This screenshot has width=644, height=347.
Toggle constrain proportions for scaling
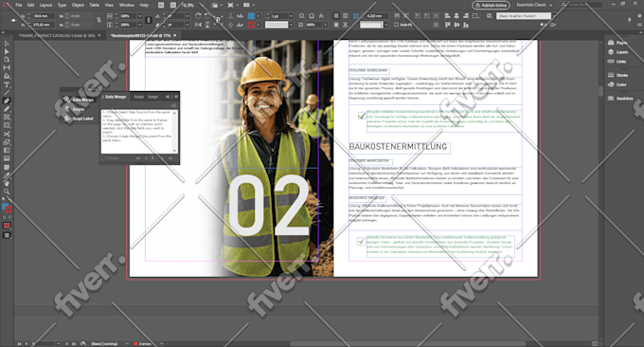[x=149, y=20]
